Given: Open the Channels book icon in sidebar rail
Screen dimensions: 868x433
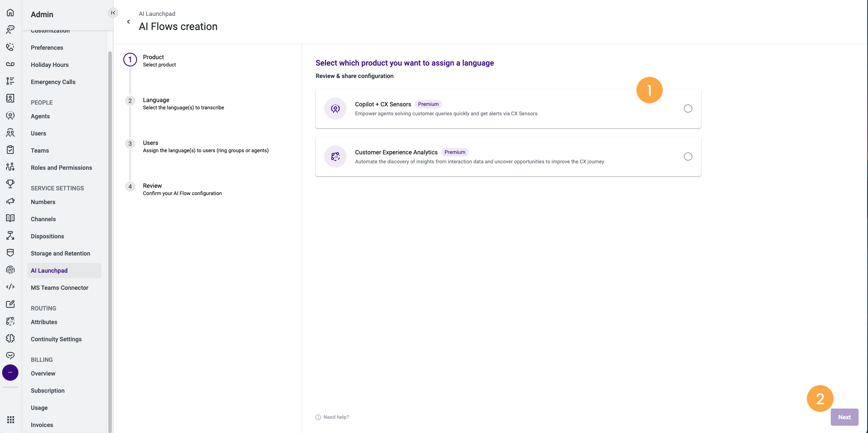Looking at the screenshot, I should pos(10,218).
